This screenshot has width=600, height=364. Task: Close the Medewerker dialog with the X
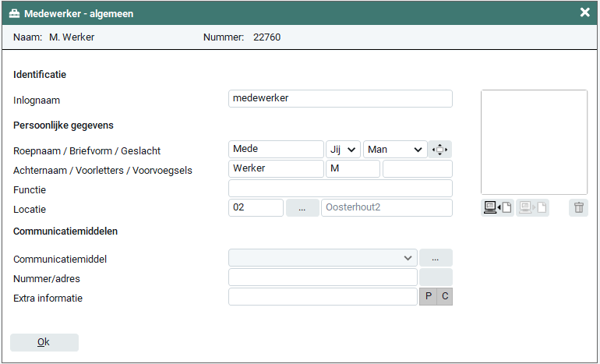(584, 12)
